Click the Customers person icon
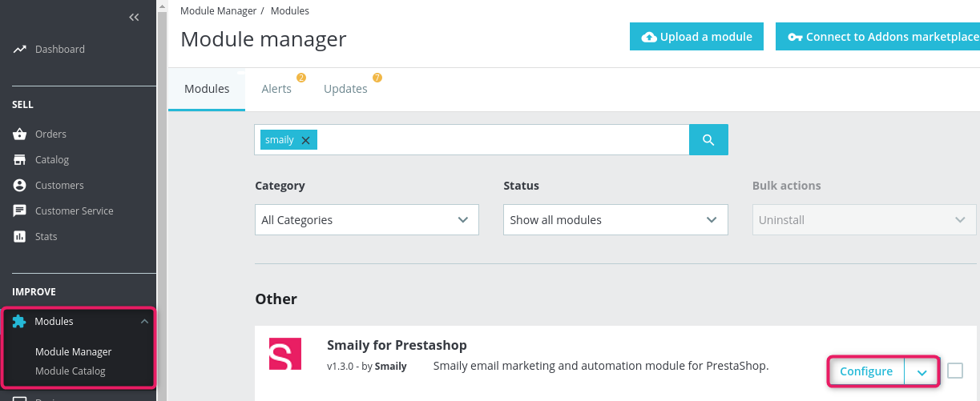This screenshot has height=401, width=980. tap(20, 186)
